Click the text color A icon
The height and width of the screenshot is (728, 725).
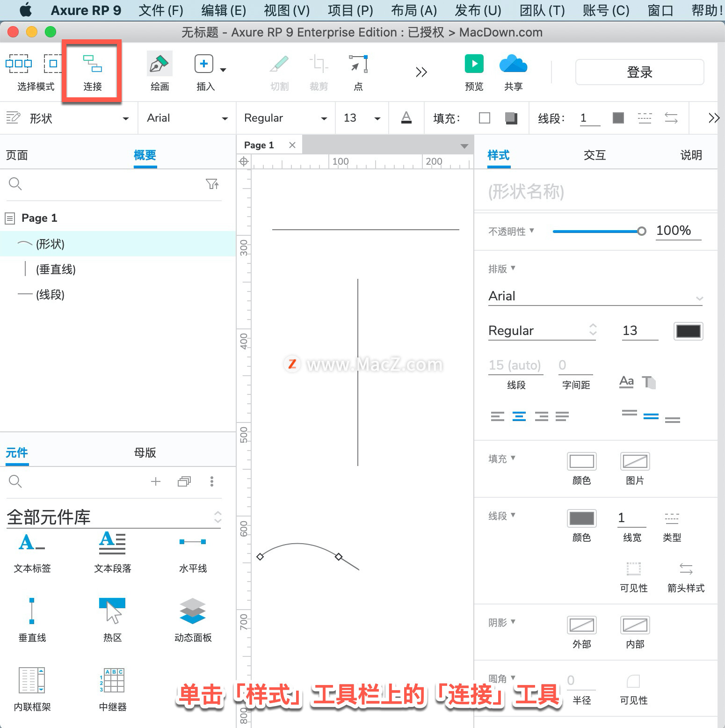tap(406, 117)
